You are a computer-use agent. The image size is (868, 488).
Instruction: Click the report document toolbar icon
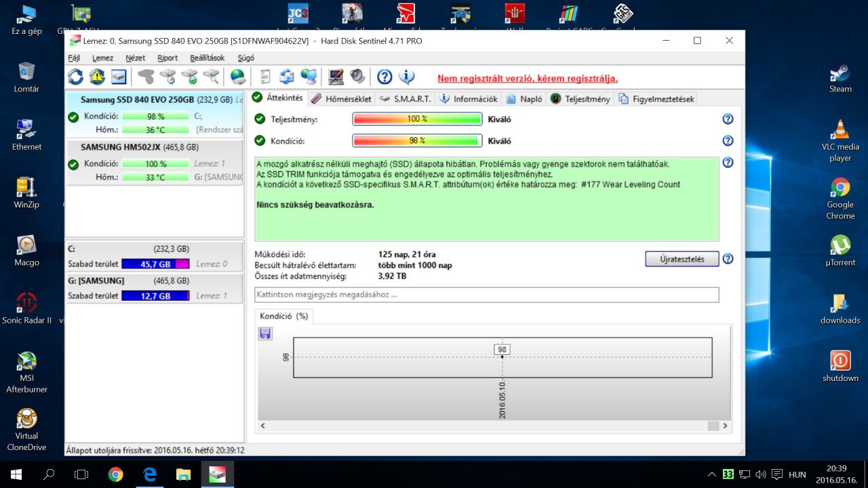[x=265, y=77]
